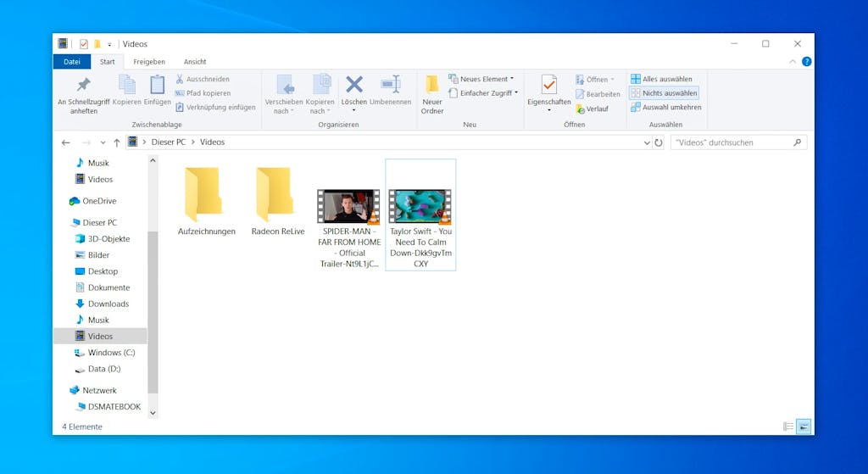The height and width of the screenshot is (474, 868).
Task: Open address bar history dropdown
Action: point(647,142)
